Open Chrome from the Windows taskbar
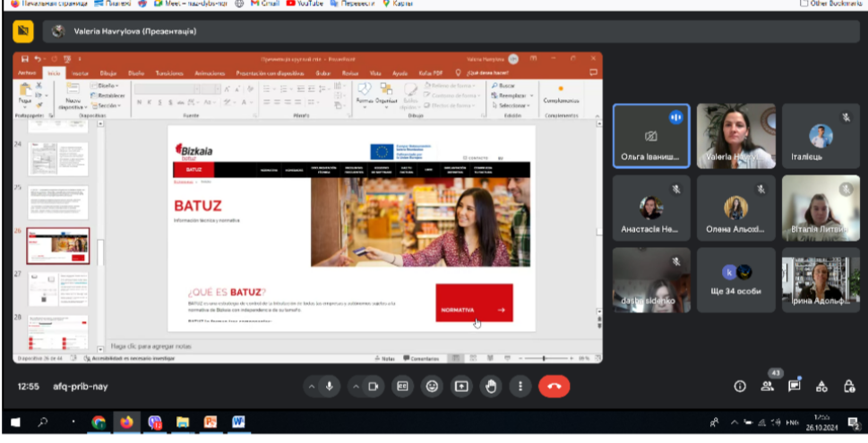Image resolution: width=868 pixels, height=443 pixels. point(99,422)
